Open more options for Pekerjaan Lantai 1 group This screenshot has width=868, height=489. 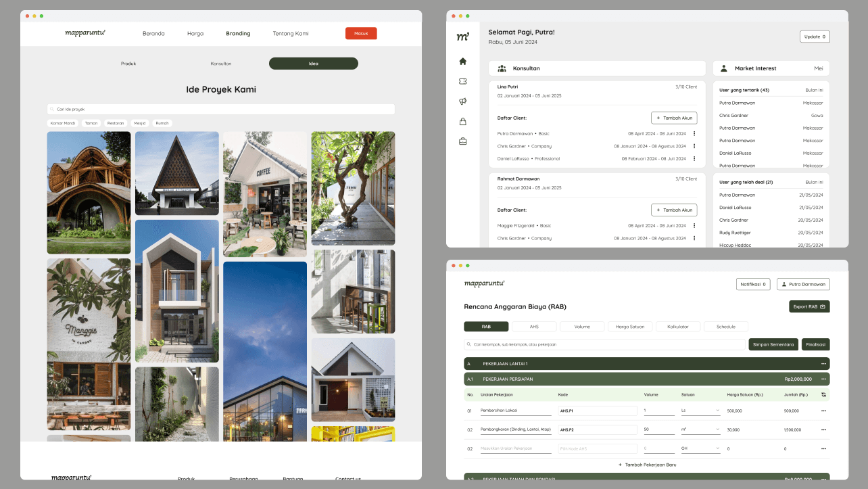point(823,364)
